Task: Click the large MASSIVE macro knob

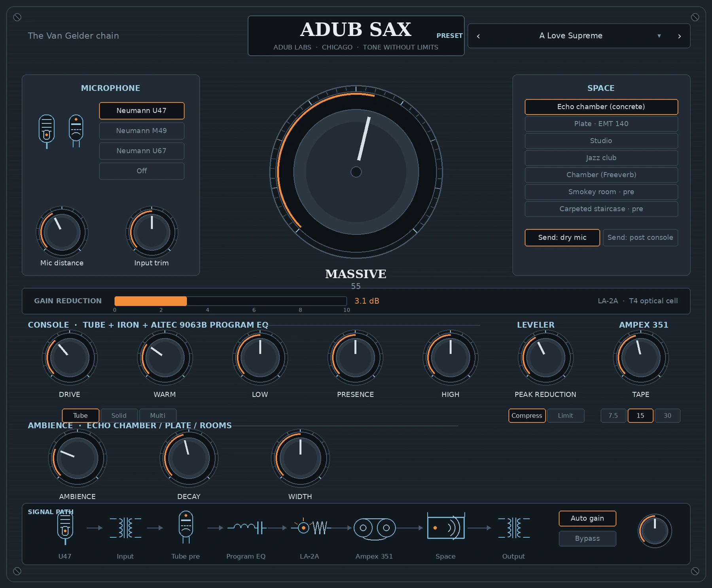Action: point(356,172)
